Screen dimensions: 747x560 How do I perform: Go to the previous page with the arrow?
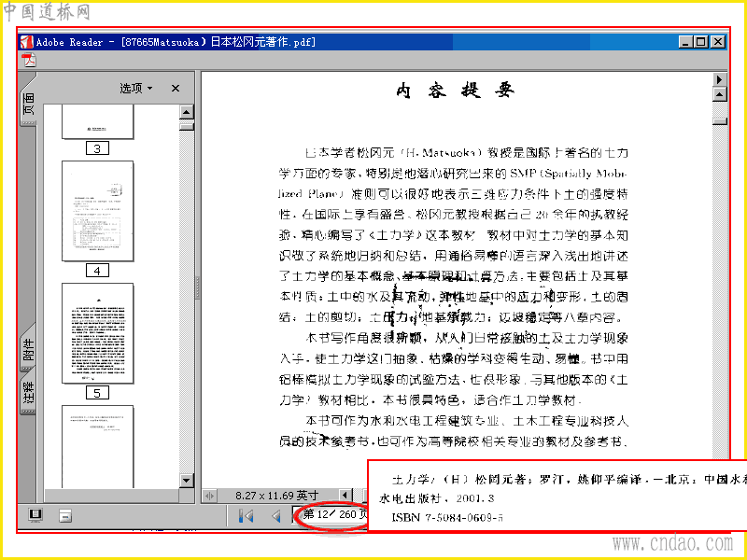tap(275, 516)
